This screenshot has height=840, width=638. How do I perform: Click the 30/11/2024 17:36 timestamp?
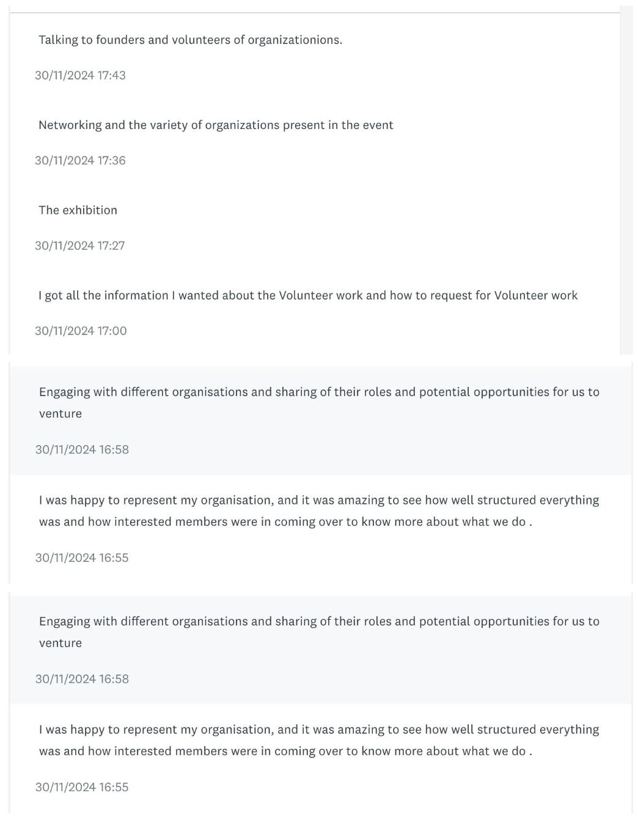(x=80, y=160)
